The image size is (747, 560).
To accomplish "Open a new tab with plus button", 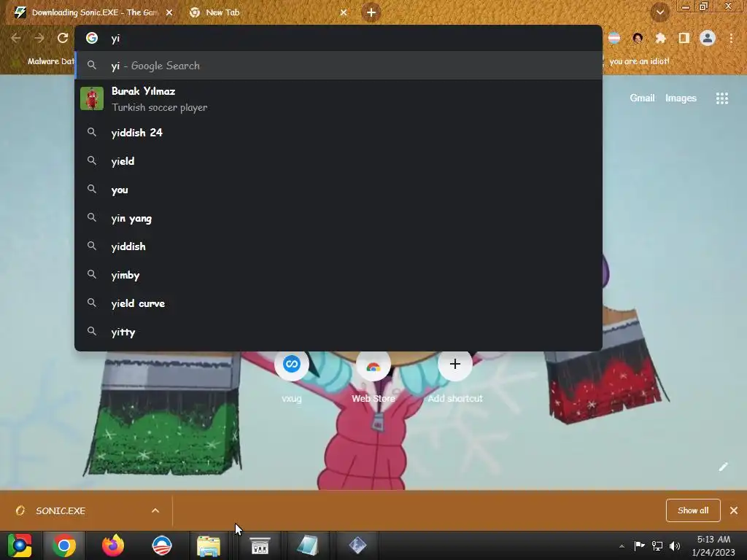I will tap(371, 12).
